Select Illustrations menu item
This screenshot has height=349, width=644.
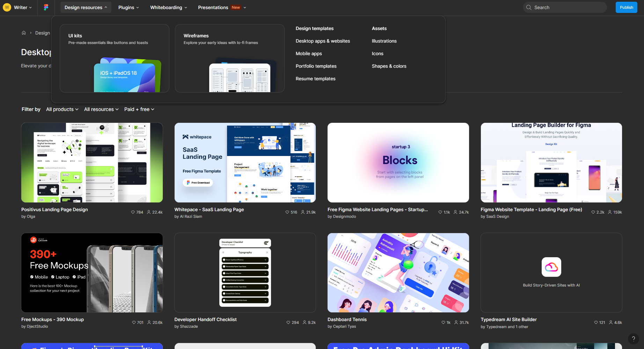(384, 41)
